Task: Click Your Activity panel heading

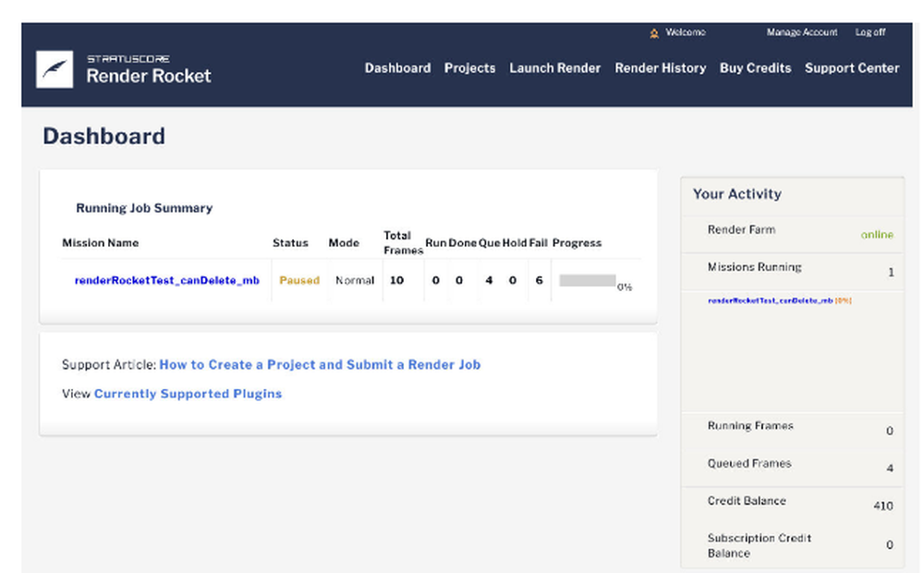Action: [x=737, y=194]
